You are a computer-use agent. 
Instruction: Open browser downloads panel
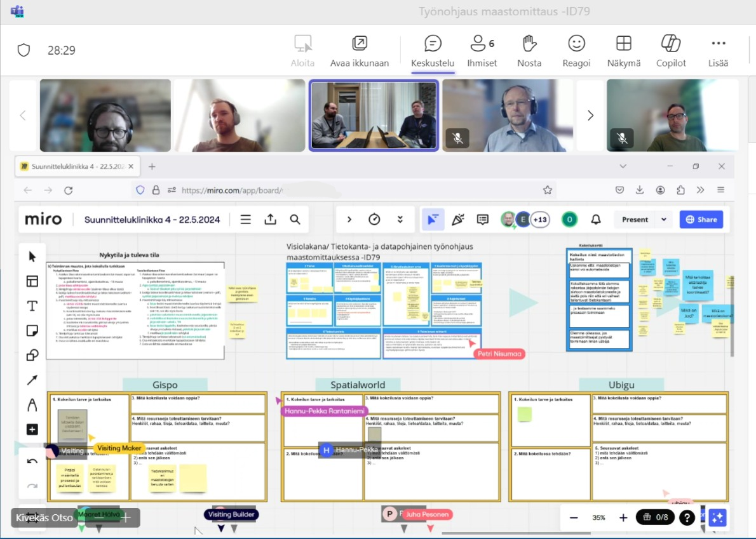coord(640,190)
